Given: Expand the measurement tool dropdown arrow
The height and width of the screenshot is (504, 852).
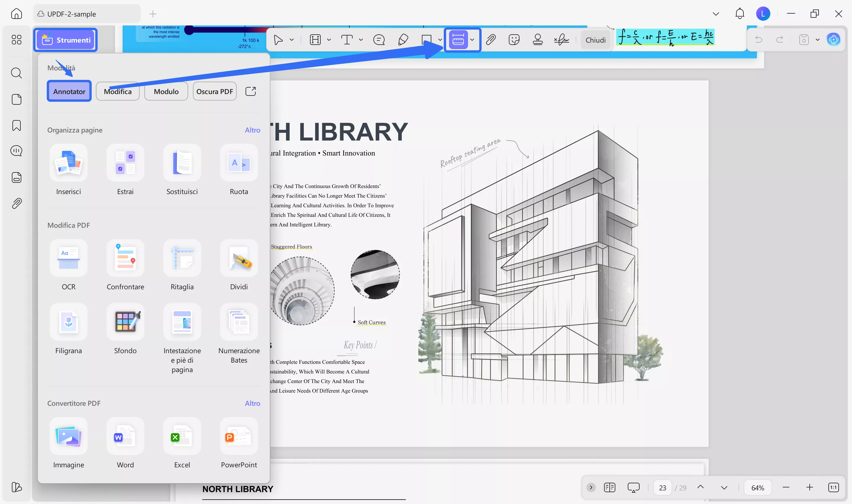Looking at the screenshot, I should click(x=472, y=40).
